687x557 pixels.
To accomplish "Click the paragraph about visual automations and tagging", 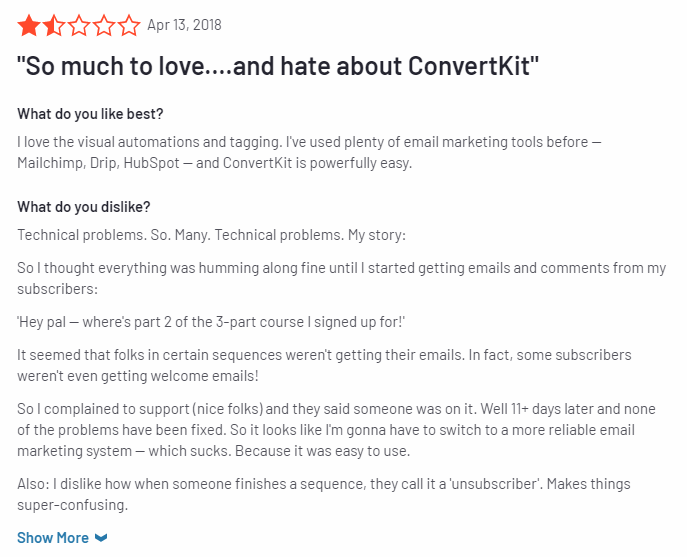I will tap(309, 153).
